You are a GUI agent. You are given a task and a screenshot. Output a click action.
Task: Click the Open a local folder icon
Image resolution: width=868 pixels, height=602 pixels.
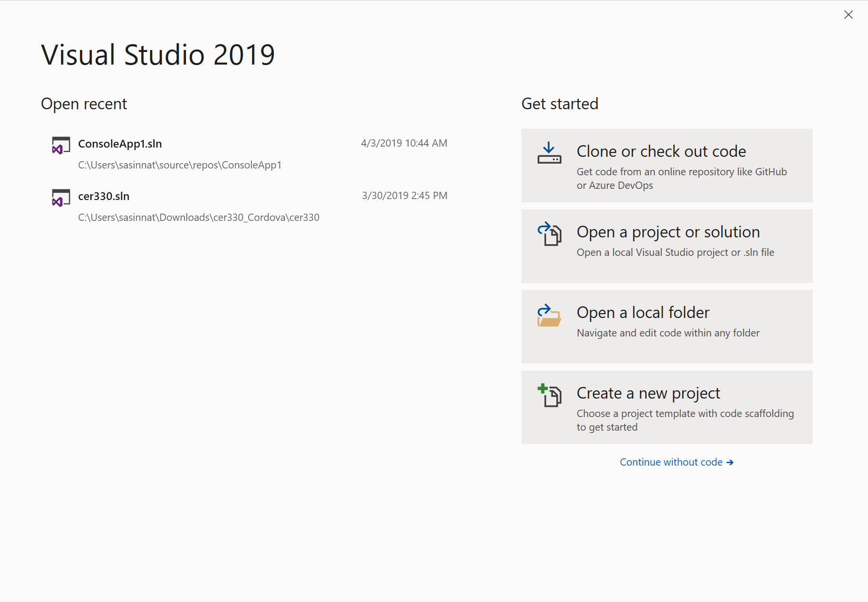click(549, 315)
